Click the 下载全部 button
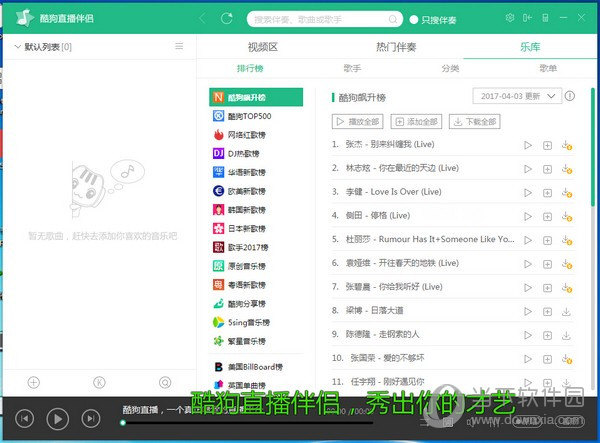The width and height of the screenshot is (600, 443). 474,122
